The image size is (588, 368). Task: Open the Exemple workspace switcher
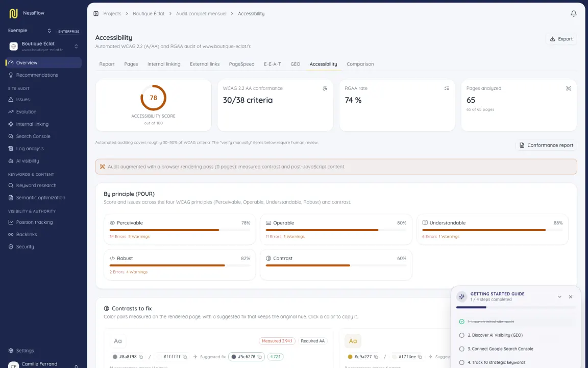pos(29,31)
